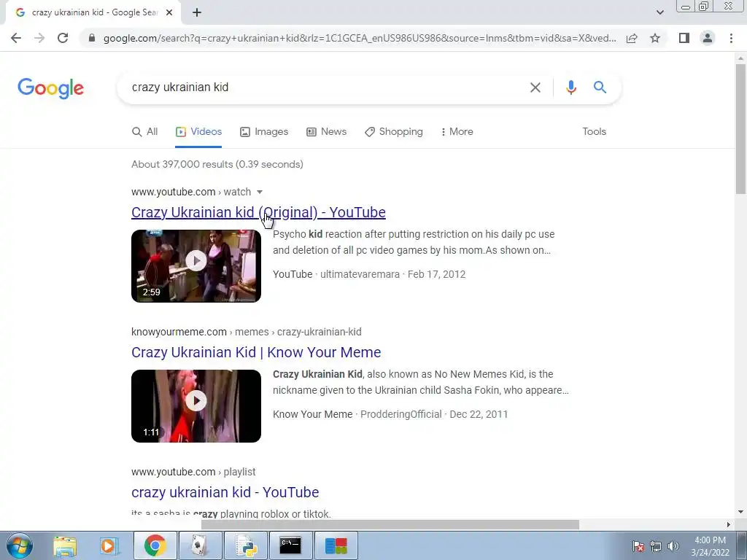Open Chrome three-dot menu

click(x=731, y=38)
